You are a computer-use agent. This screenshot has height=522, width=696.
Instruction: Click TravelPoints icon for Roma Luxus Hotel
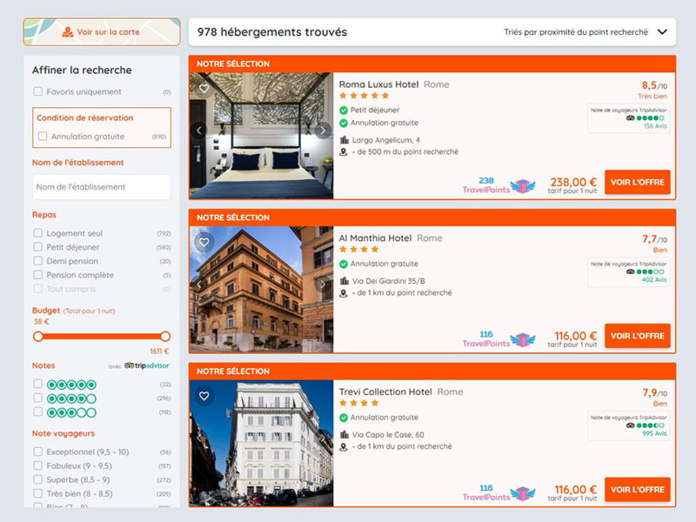[522, 186]
